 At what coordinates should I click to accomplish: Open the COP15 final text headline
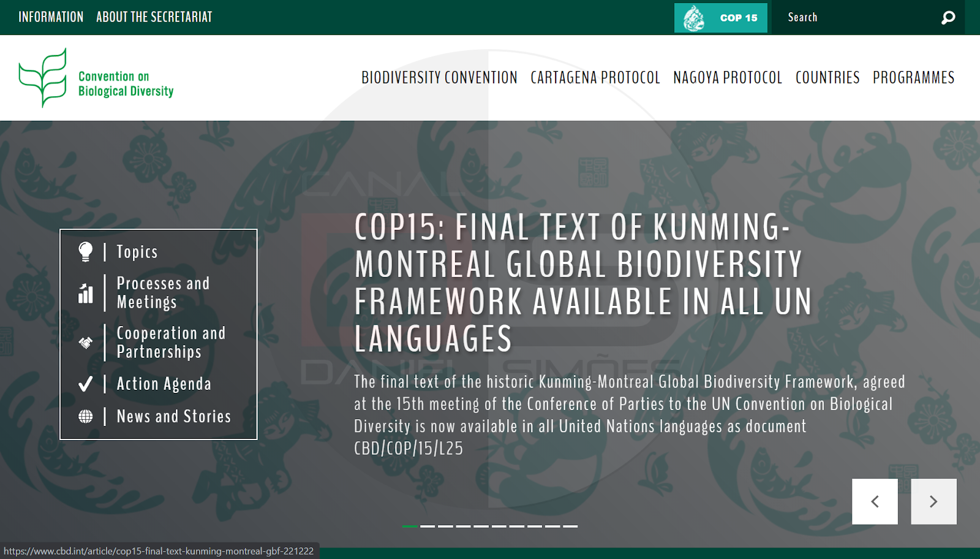point(583,283)
